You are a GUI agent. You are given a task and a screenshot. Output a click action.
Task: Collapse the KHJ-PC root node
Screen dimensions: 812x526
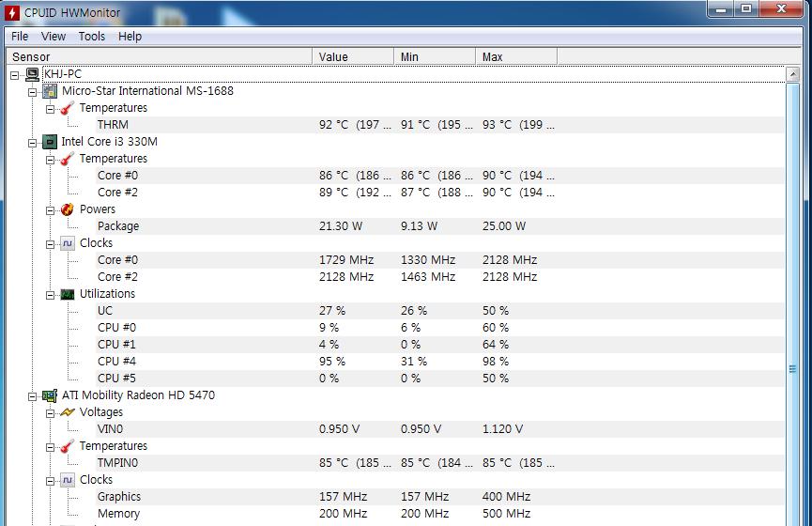(15, 74)
